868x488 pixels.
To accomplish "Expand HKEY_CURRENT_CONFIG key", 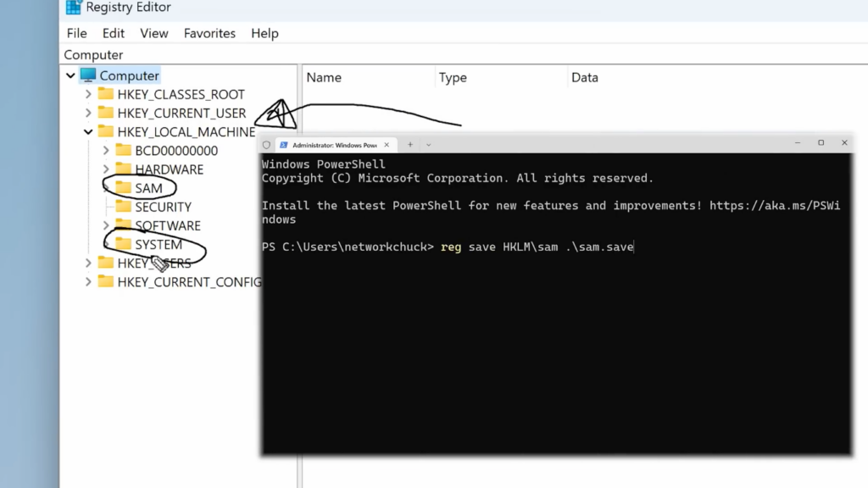I will (x=88, y=282).
